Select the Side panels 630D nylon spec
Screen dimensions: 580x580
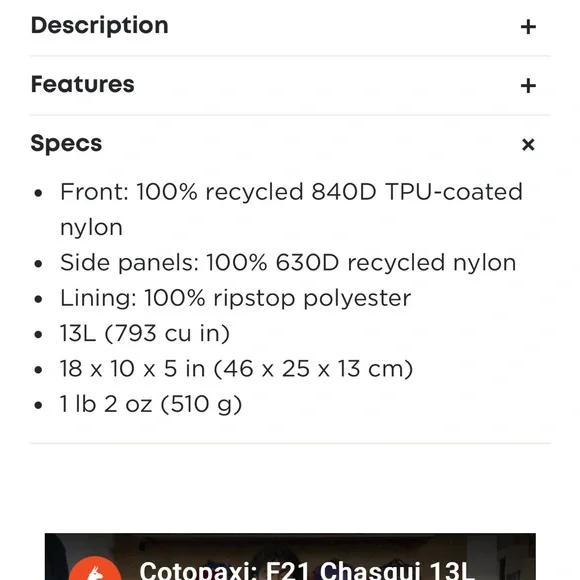(288, 263)
